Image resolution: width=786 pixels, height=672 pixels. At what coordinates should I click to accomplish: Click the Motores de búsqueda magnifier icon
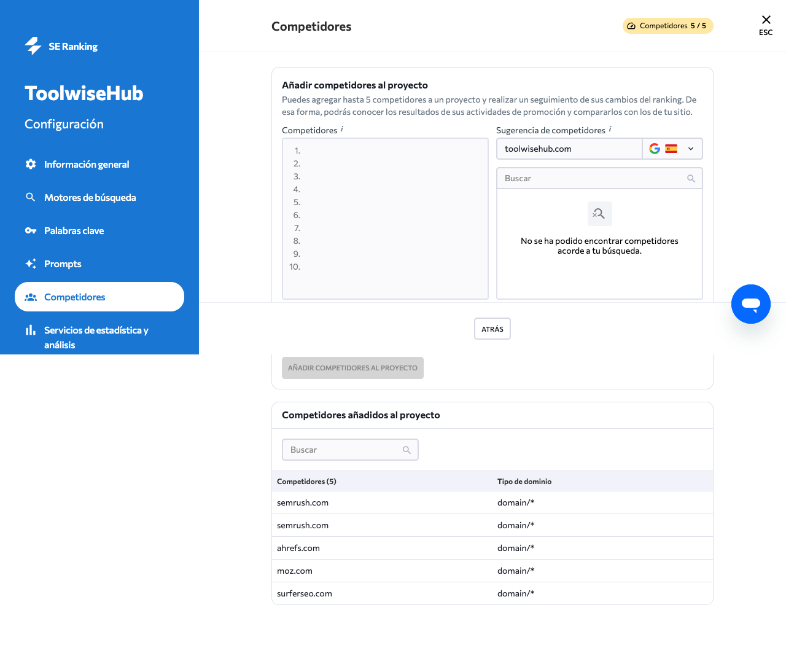(x=31, y=197)
